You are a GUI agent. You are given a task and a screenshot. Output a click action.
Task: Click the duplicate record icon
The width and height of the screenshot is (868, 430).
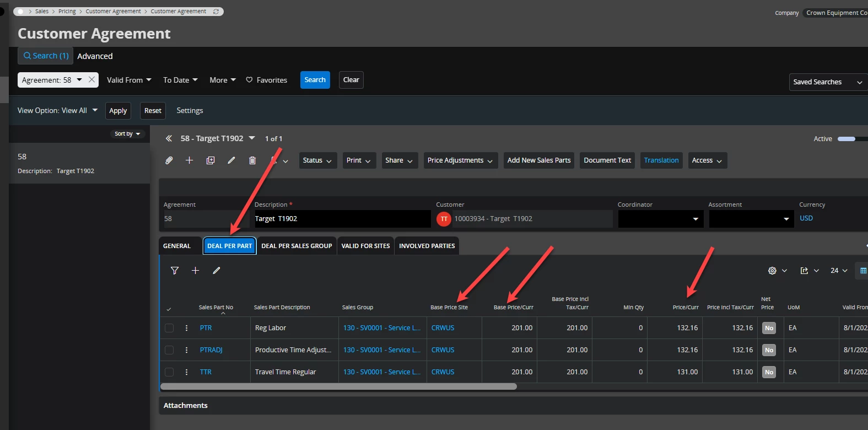pyautogui.click(x=211, y=160)
